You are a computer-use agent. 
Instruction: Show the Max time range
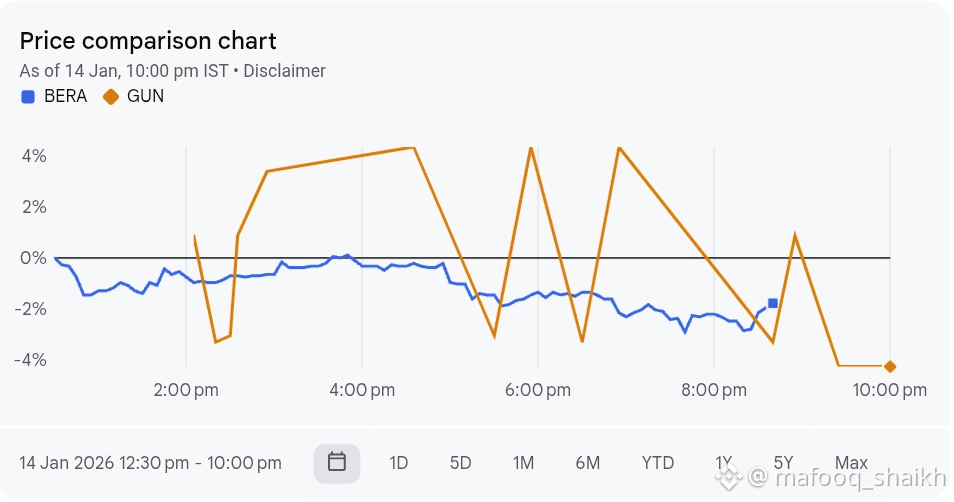click(851, 463)
